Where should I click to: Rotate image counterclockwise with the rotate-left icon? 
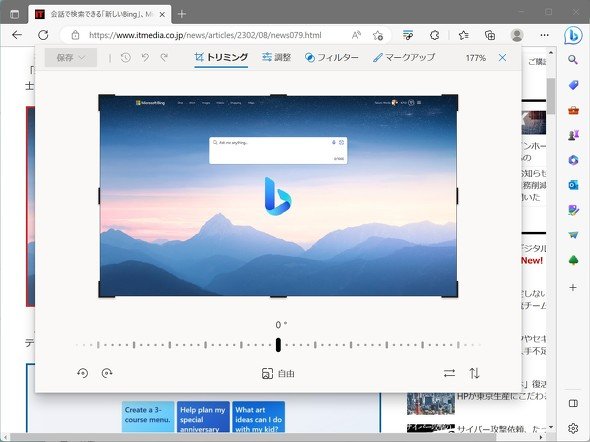82,373
